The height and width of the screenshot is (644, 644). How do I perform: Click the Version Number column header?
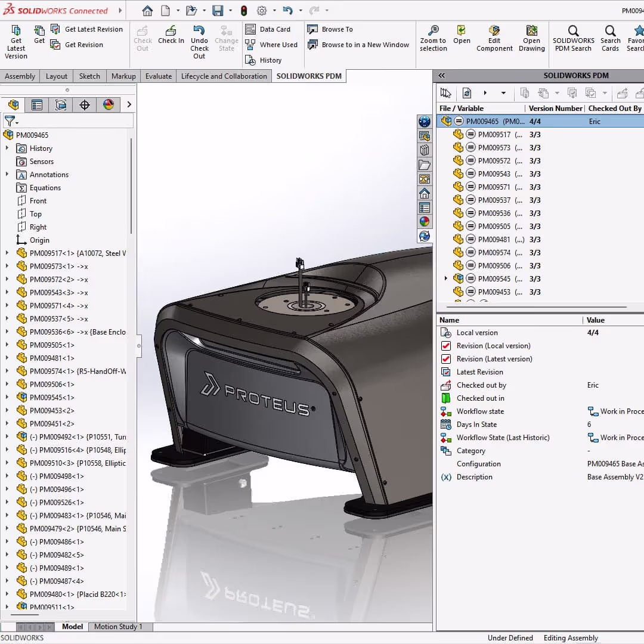555,109
